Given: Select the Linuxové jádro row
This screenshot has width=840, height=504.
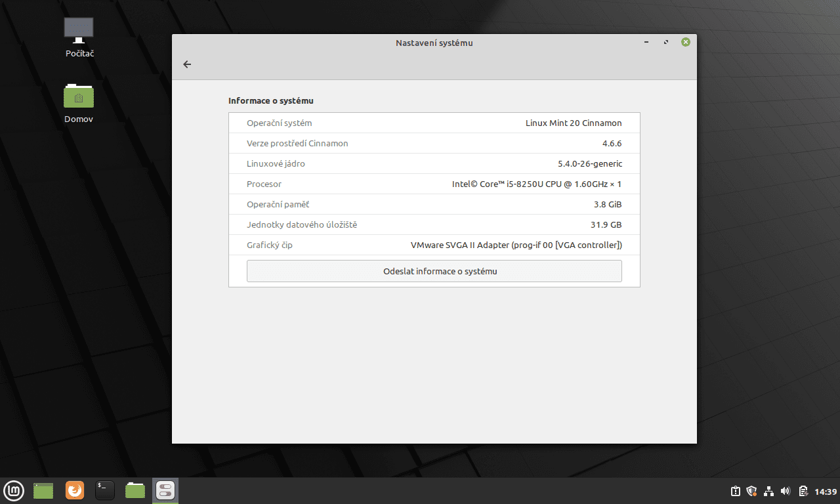Looking at the screenshot, I should coord(434,163).
